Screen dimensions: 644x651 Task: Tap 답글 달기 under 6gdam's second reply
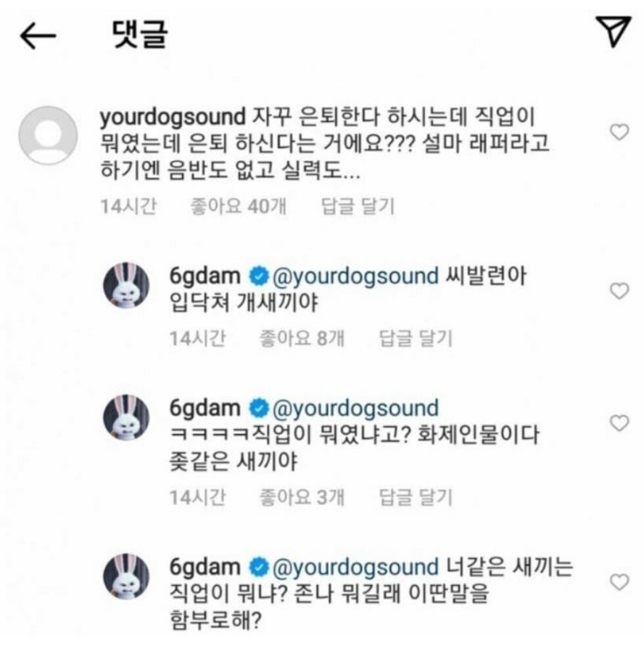(416, 497)
